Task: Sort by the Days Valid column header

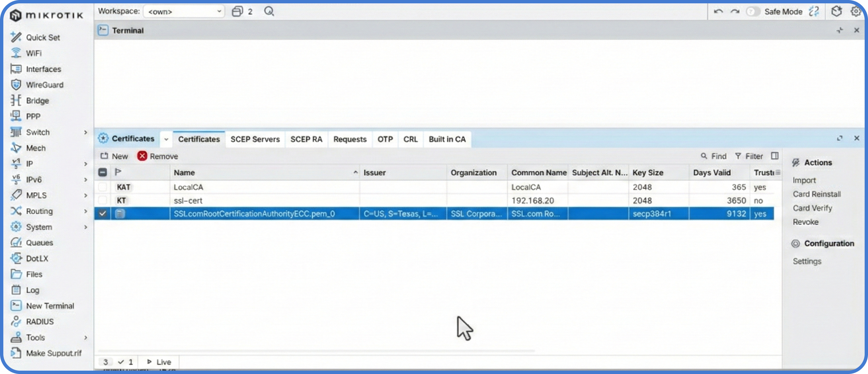Action: pos(712,173)
